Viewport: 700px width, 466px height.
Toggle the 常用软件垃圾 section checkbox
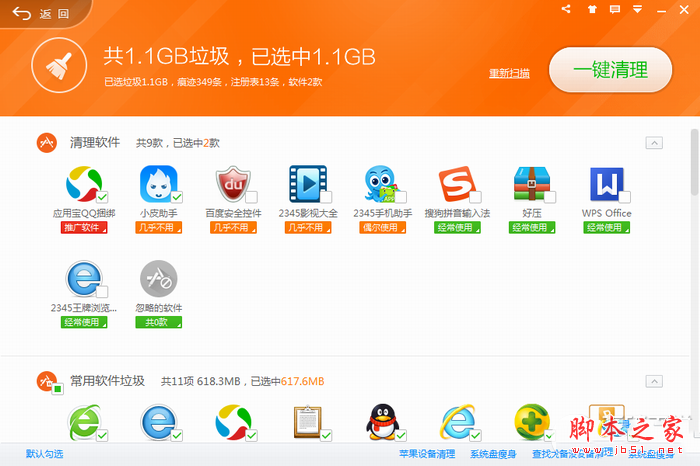pos(58,389)
